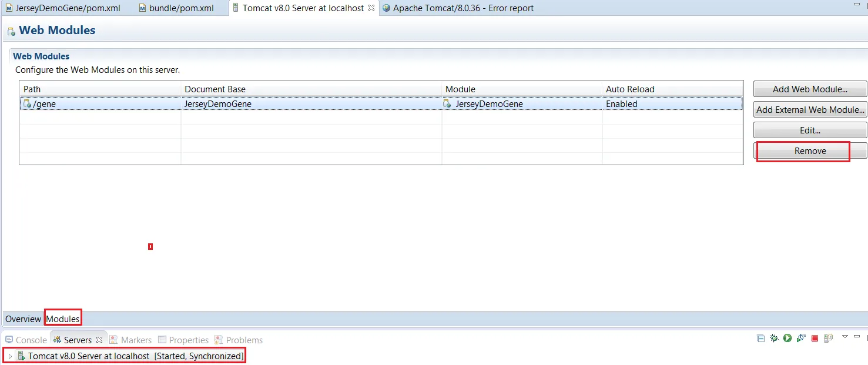Click Add External Web Module button
Viewport: 868px width, 365px height.
[x=810, y=109]
